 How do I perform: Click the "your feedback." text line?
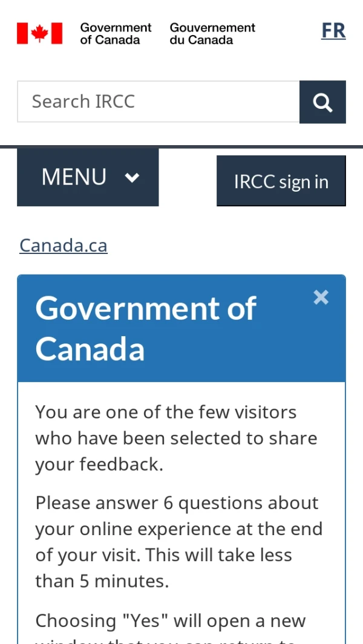(x=99, y=464)
